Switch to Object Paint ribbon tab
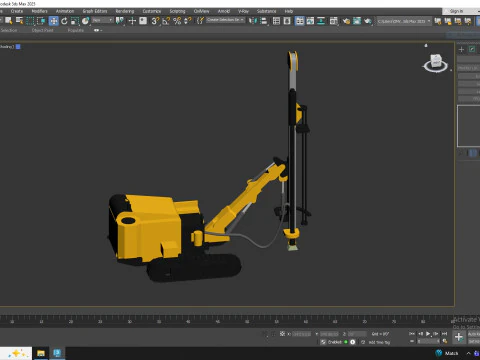This screenshot has width=480, height=360. tap(43, 30)
